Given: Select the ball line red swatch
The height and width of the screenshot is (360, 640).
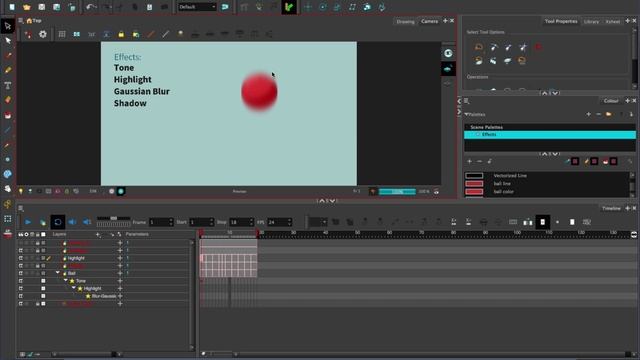Looking at the screenshot, I should coord(474,184).
